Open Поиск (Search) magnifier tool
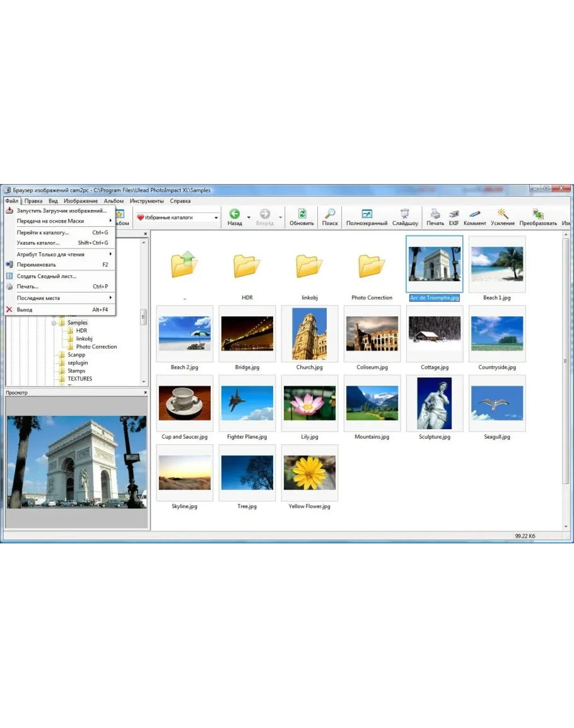This screenshot has height=728, width=574. click(x=330, y=217)
